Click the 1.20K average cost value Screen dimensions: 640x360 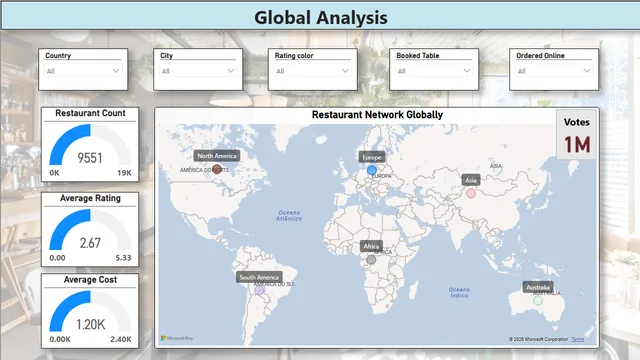click(x=91, y=324)
